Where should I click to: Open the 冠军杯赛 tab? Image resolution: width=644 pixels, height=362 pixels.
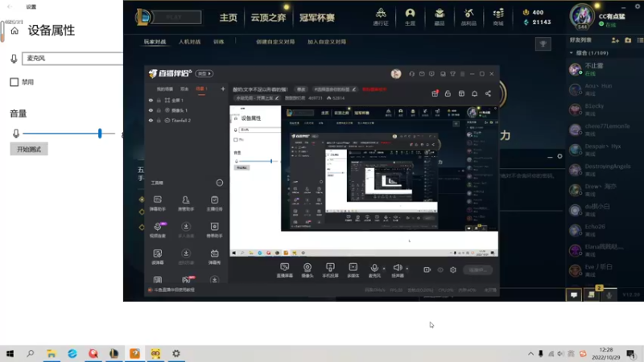316,18
